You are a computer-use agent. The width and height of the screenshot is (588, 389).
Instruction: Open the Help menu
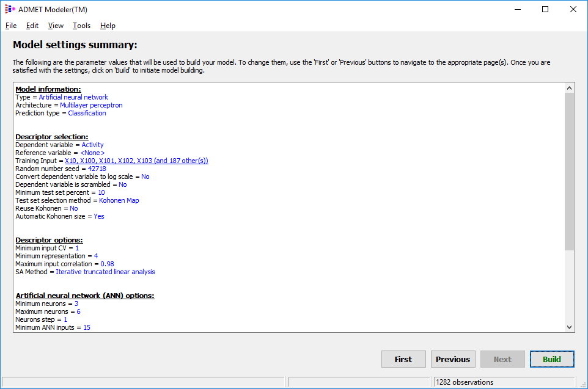108,26
